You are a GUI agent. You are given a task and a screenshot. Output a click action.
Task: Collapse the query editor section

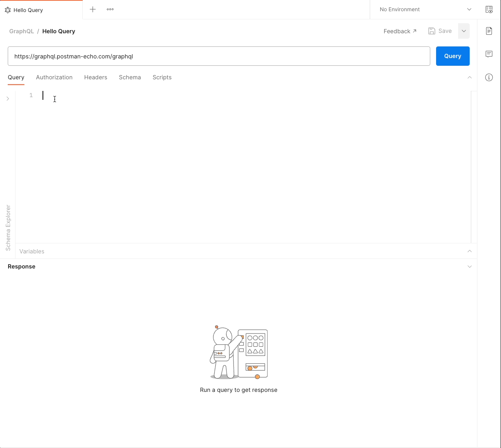470,77
